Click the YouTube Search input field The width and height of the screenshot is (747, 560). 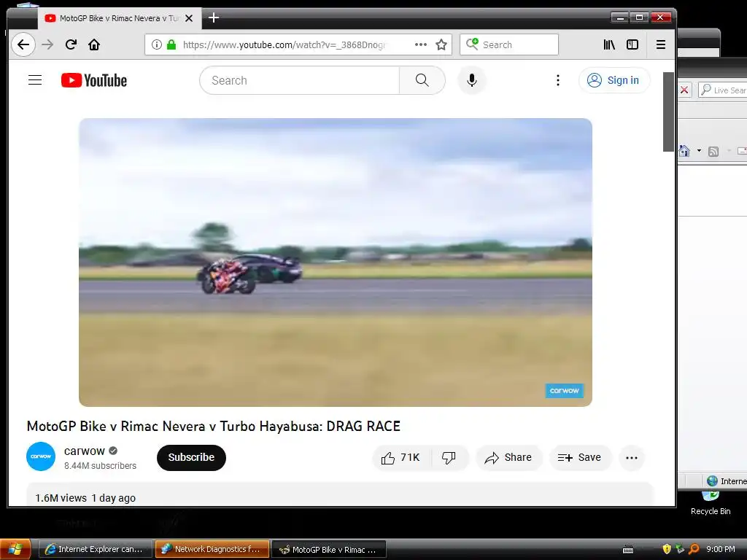(x=299, y=80)
